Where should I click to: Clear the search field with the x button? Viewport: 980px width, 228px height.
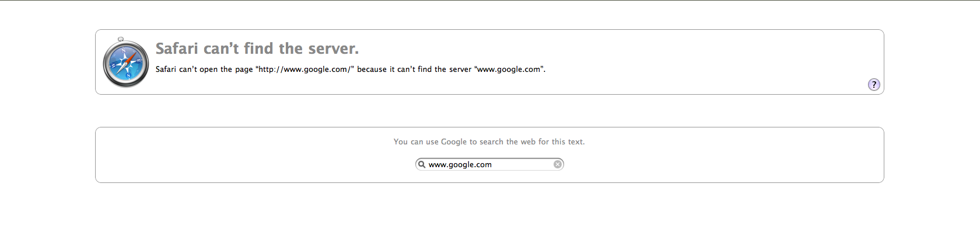[x=558, y=164]
